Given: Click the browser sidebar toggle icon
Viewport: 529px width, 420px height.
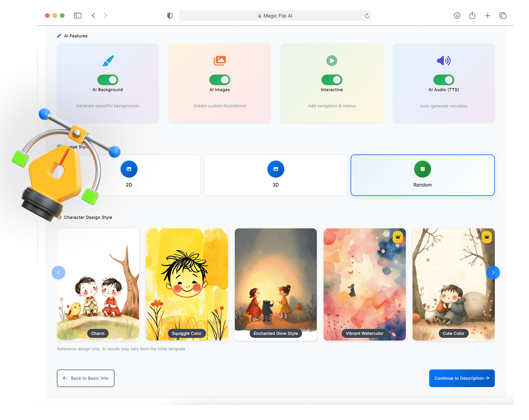Looking at the screenshot, I should pos(77,16).
